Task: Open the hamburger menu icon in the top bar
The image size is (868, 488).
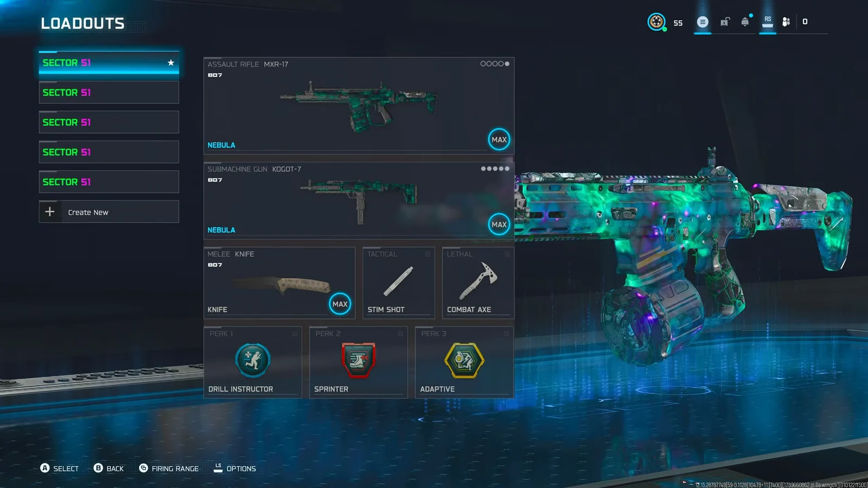Action: click(703, 22)
